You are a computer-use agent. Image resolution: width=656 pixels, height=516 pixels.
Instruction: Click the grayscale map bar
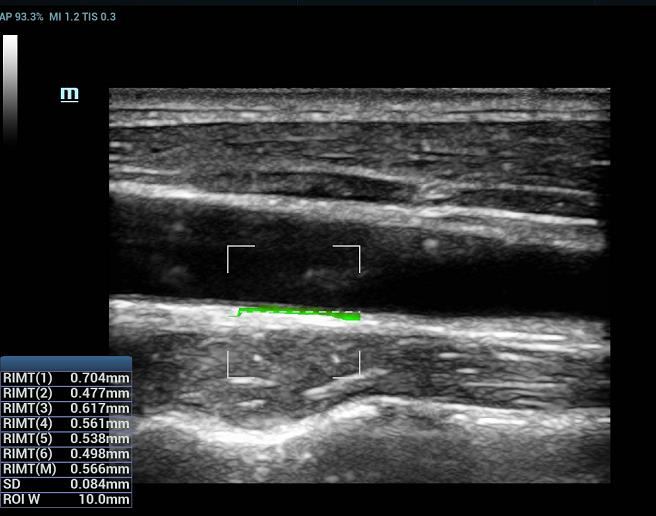click(10, 90)
